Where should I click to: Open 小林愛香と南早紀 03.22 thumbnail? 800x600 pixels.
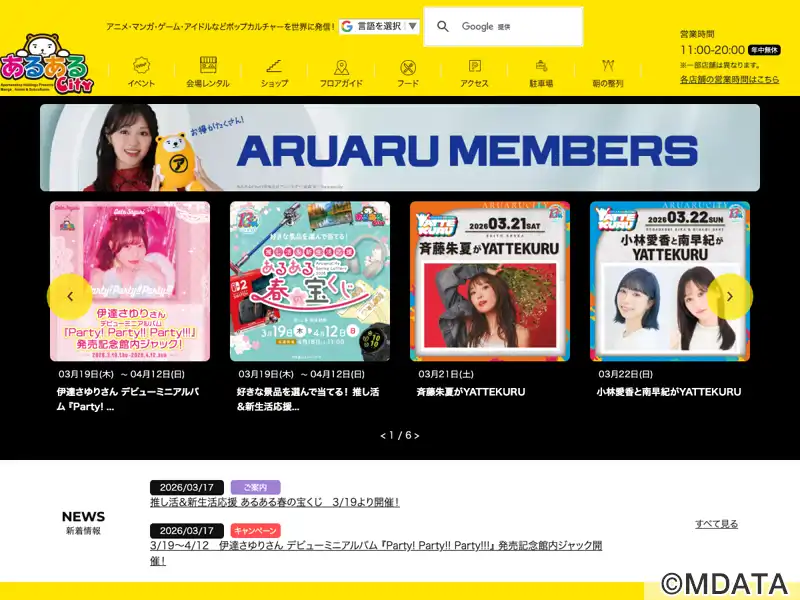tap(670, 282)
